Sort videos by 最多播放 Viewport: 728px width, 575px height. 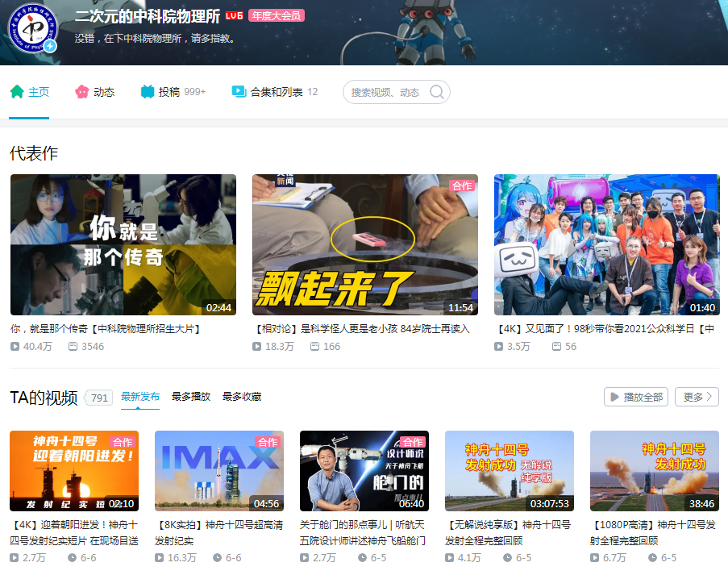point(191,397)
